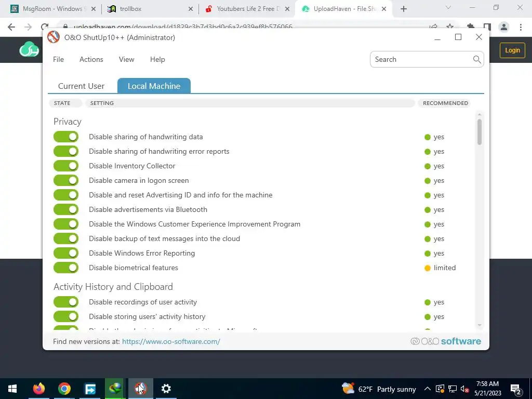Image resolution: width=532 pixels, height=399 pixels.
Task: Sort by the SETTING column header
Action: [x=250, y=103]
